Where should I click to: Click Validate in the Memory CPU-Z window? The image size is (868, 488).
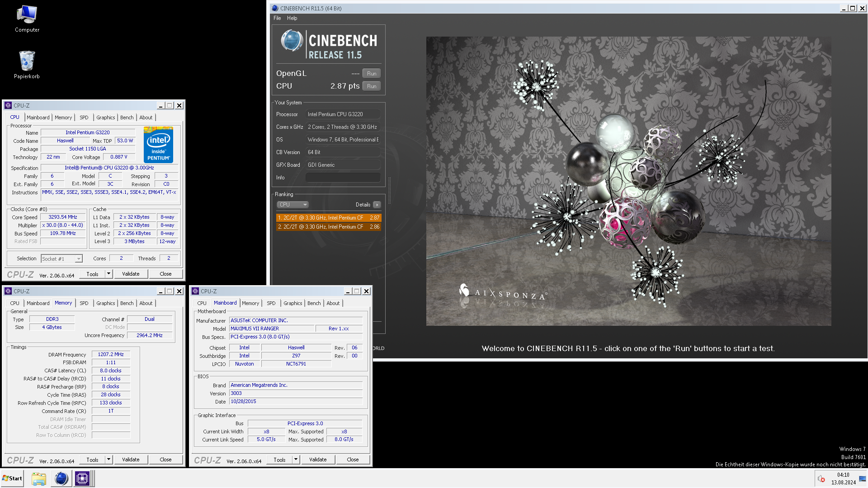tap(131, 460)
